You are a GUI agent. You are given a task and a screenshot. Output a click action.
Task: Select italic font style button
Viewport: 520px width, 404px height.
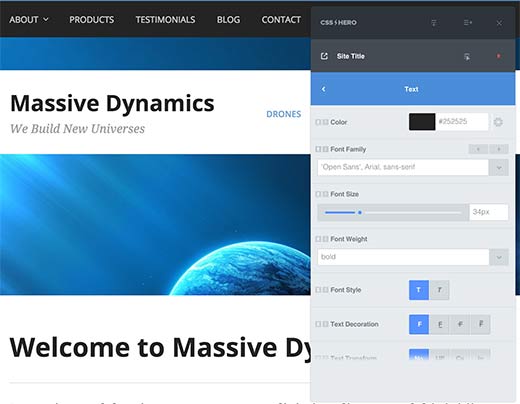click(x=439, y=290)
